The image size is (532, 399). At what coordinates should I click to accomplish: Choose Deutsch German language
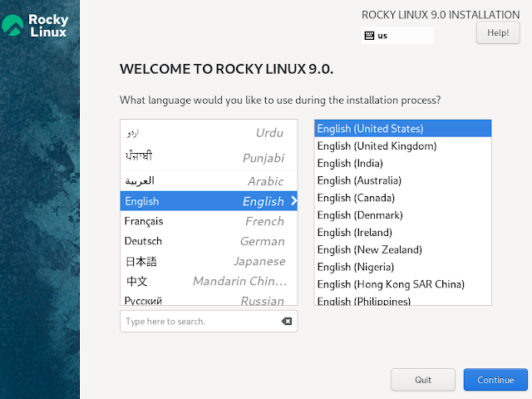coord(209,241)
